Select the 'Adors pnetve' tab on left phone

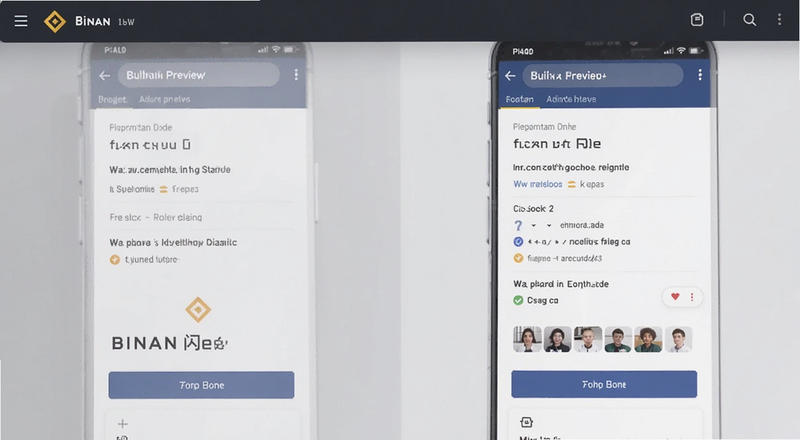(x=165, y=99)
